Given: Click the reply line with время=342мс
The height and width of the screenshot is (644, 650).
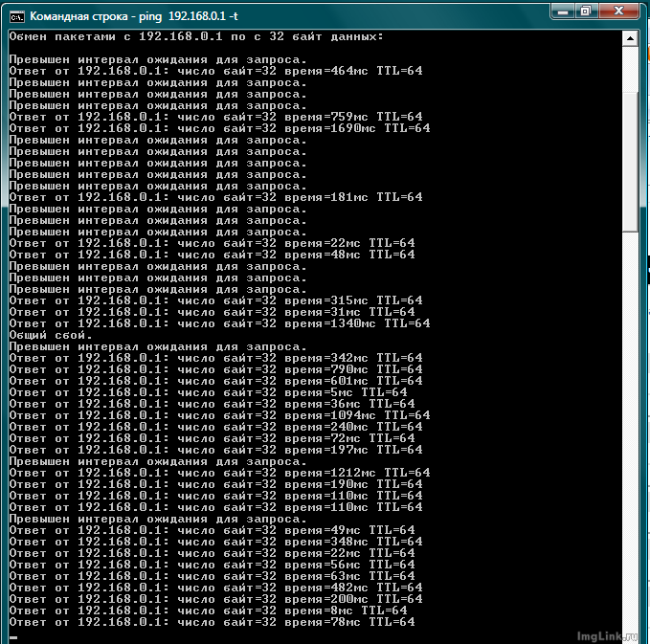Looking at the screenshot, I should pyautogui.click(x=216, y=358).
